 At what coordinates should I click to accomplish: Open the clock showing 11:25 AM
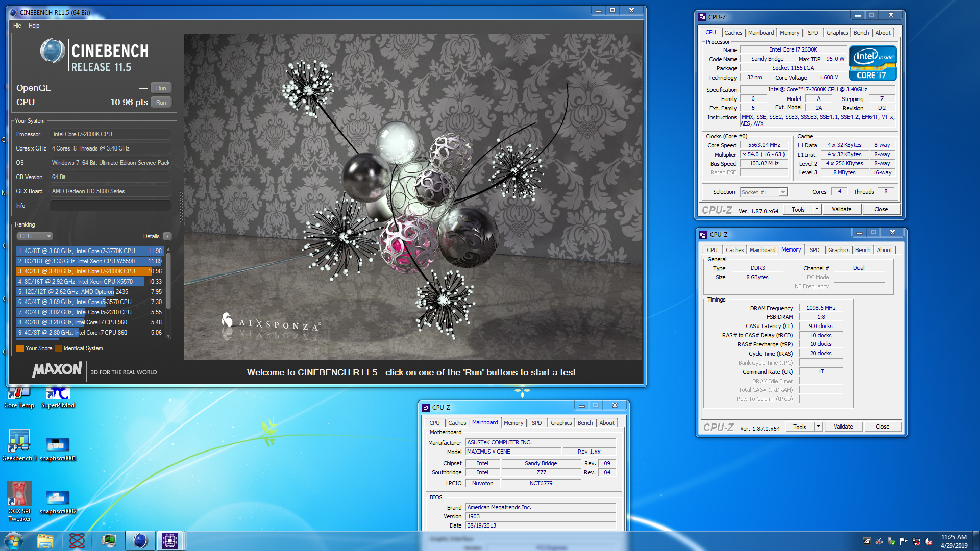[953, 541]
